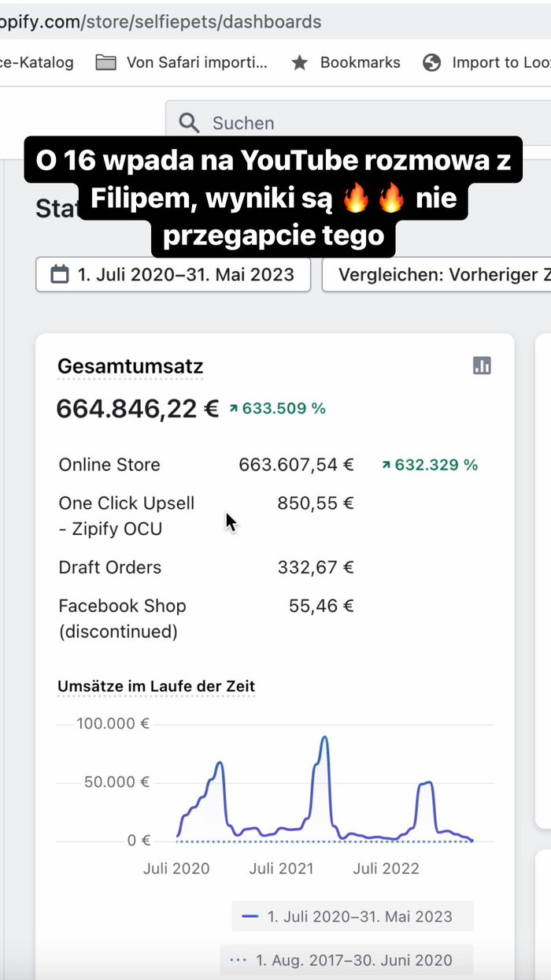Click the dotted swatch for "1. Aug. 2017" legend
551x980 pixels.
238,960
